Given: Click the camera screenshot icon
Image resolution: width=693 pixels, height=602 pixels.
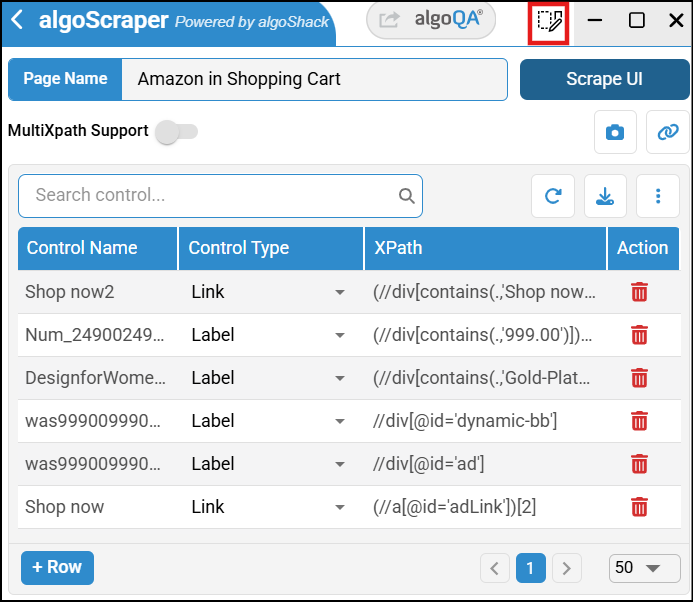Looking at the screenshot, I should (615, 132).
